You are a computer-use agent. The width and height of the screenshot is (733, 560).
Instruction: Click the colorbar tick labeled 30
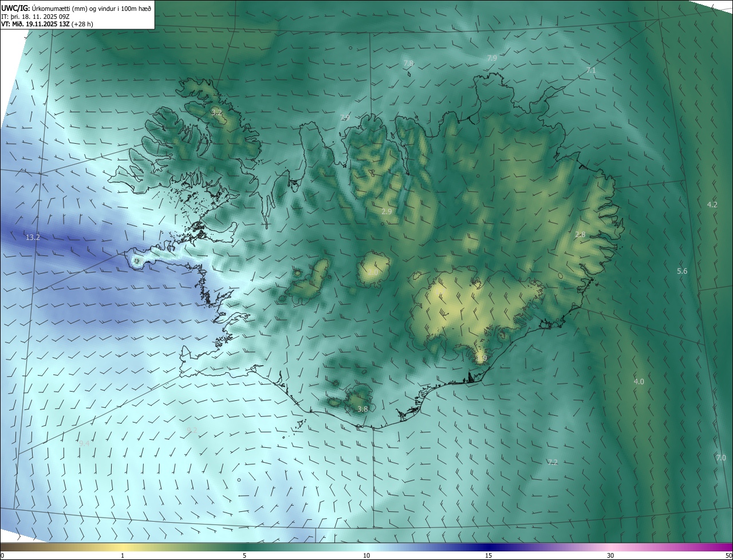click(610, 555)
